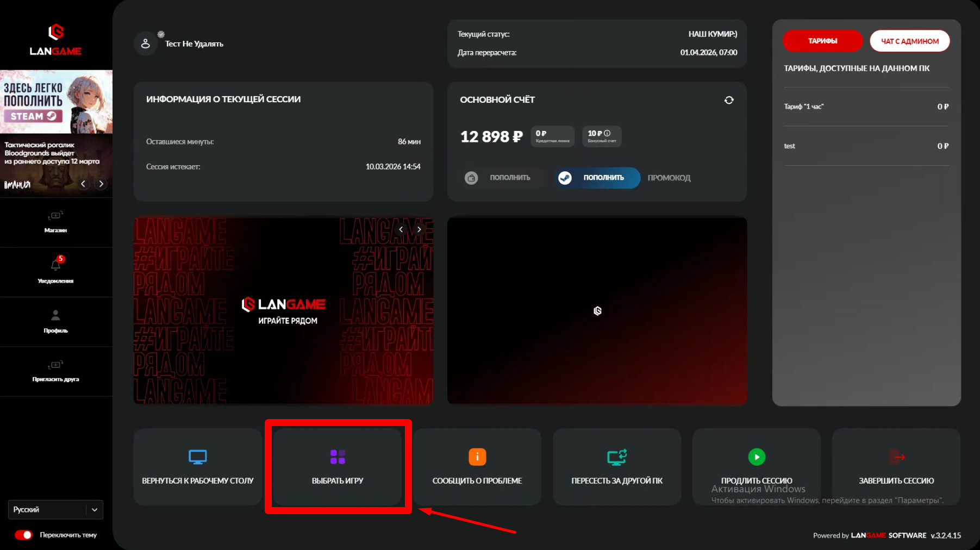Image resolution: width=980 pixels, height=550 pixels.
Task: Show next news in sidebar banner
Action: 101,184
